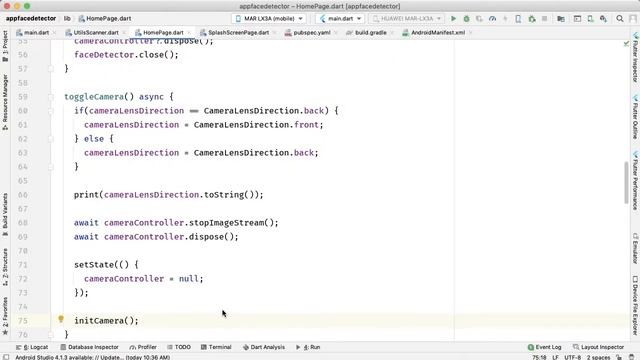Click the user account icon in toolbar
640x360 pixels.
tap(633, 18)
